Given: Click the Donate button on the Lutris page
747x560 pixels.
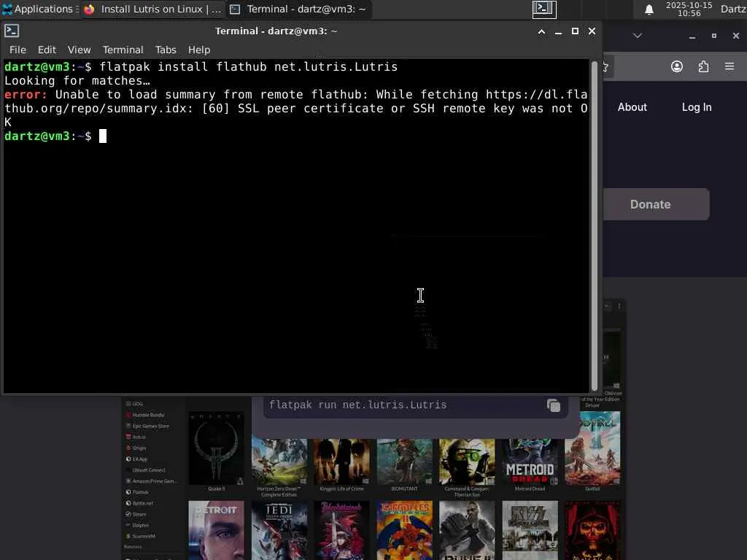Looking at the screenshot, I should pos(657,204).
